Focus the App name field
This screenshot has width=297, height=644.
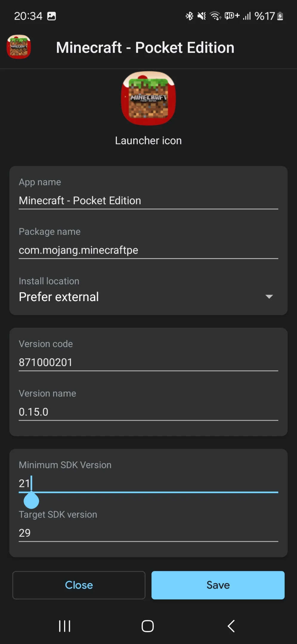[x=148, y=200]
